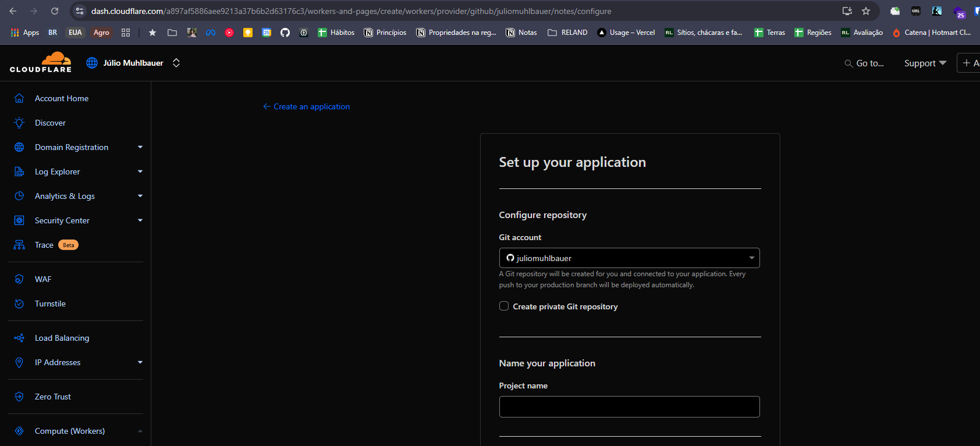Bookmark this page with star icon

click(x=866, y=11)
